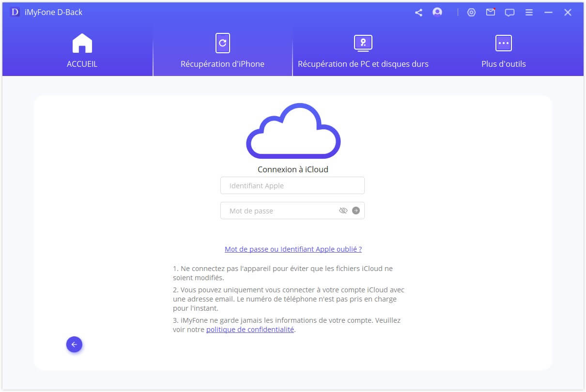The width and height of the screenshot is (586, 392).
Task: Open the feedback chat bubble icon
Action: pos(510,12)
